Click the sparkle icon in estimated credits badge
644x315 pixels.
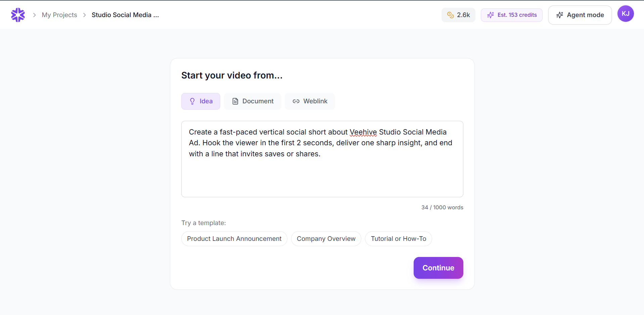tap(491, 15)
